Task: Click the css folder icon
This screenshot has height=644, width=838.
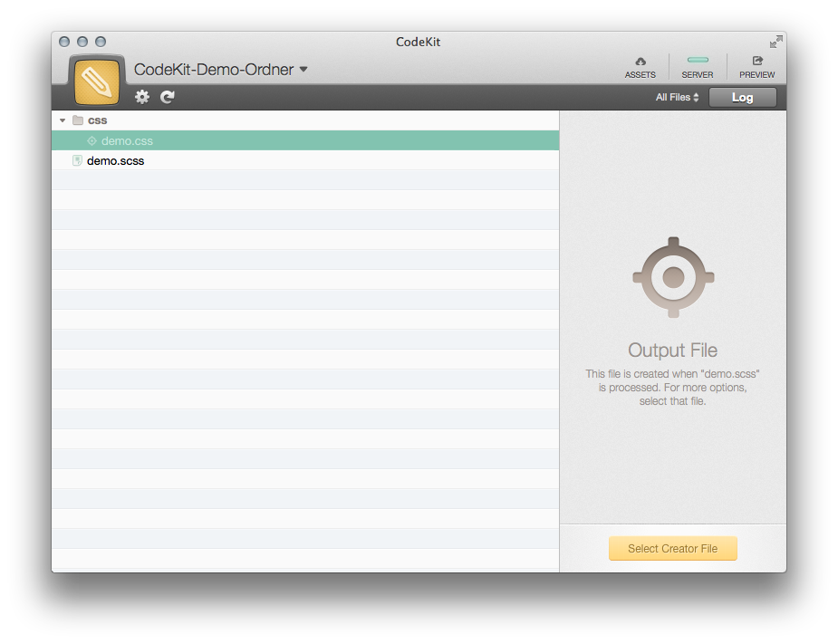Action: pos(79,120)
